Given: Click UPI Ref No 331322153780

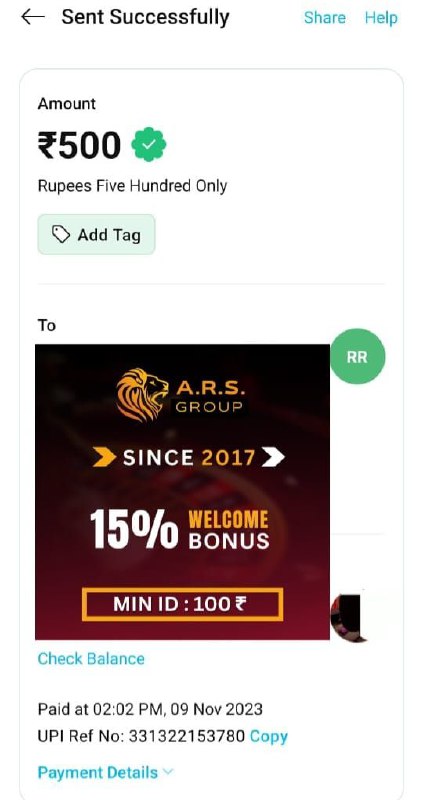Looking at the screenshot, I should 141,736.
